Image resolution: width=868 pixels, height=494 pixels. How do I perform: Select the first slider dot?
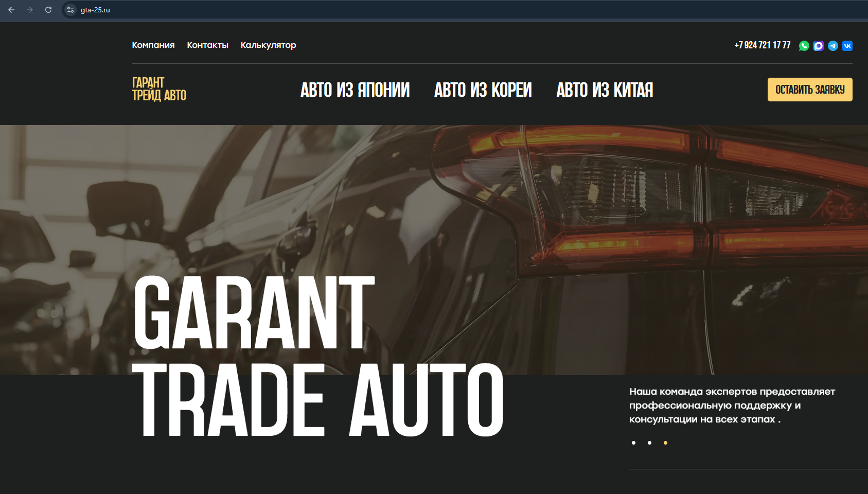tap(633, 443)
